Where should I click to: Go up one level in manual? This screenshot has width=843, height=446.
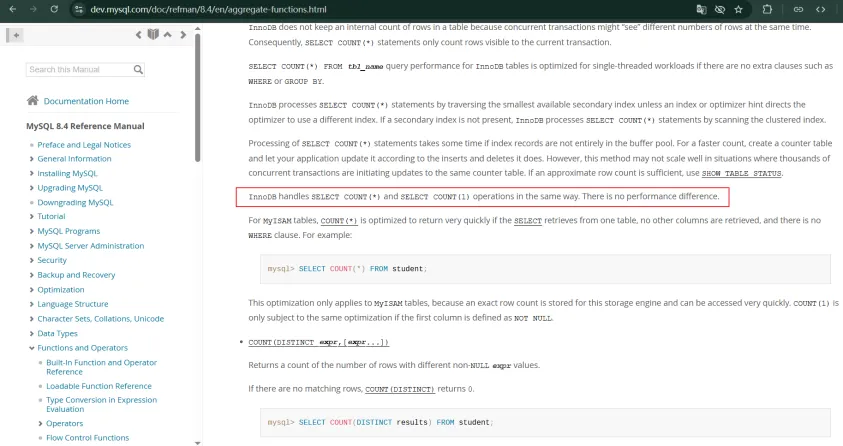click(166, 35)
